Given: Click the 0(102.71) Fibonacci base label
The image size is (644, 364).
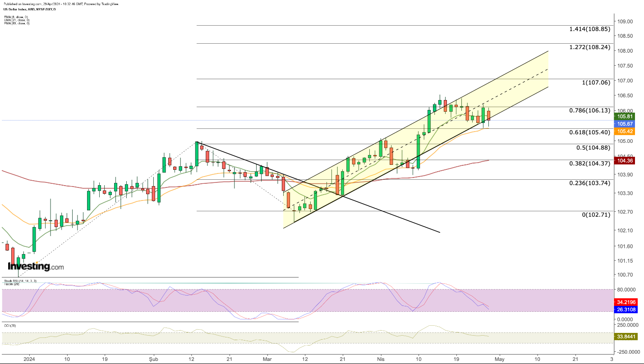Looking at the screenshot, I should tap(596, 214).
